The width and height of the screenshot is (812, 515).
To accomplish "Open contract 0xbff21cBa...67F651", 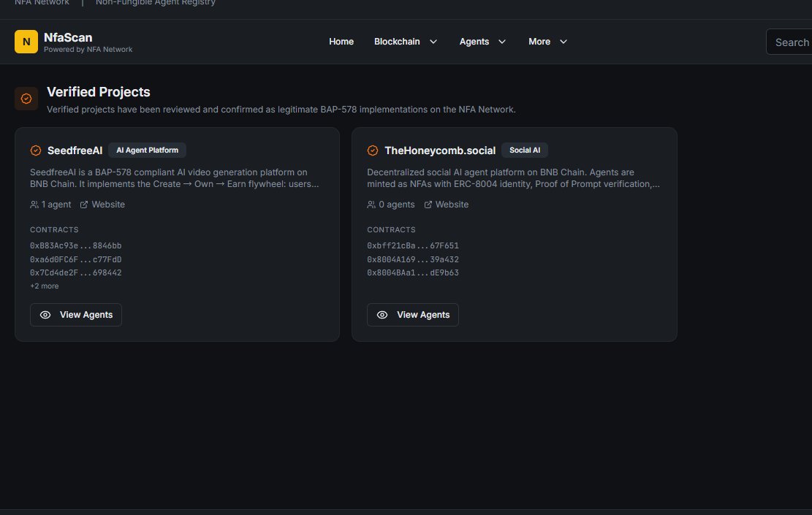I will [x=413, y=246].
